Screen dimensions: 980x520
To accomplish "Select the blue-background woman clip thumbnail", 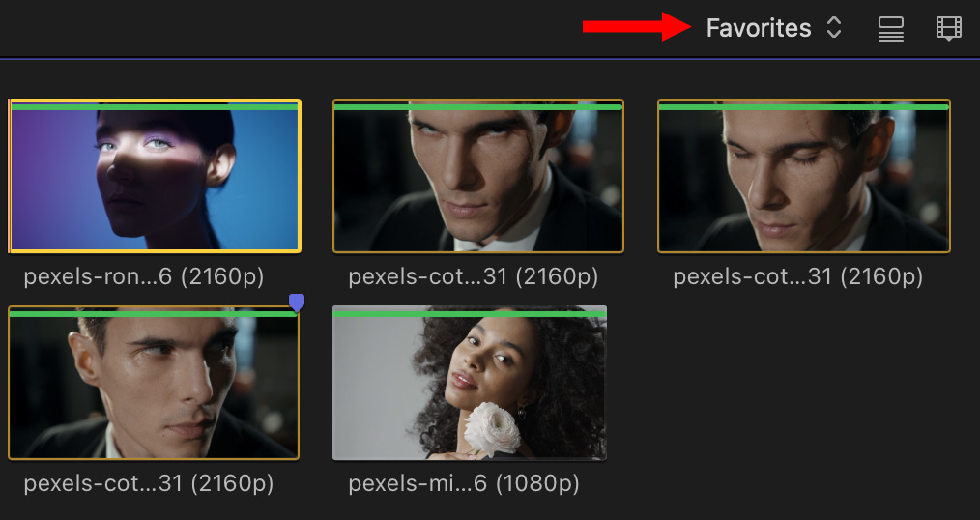I will pyautogui.click(x=155, y=179).
